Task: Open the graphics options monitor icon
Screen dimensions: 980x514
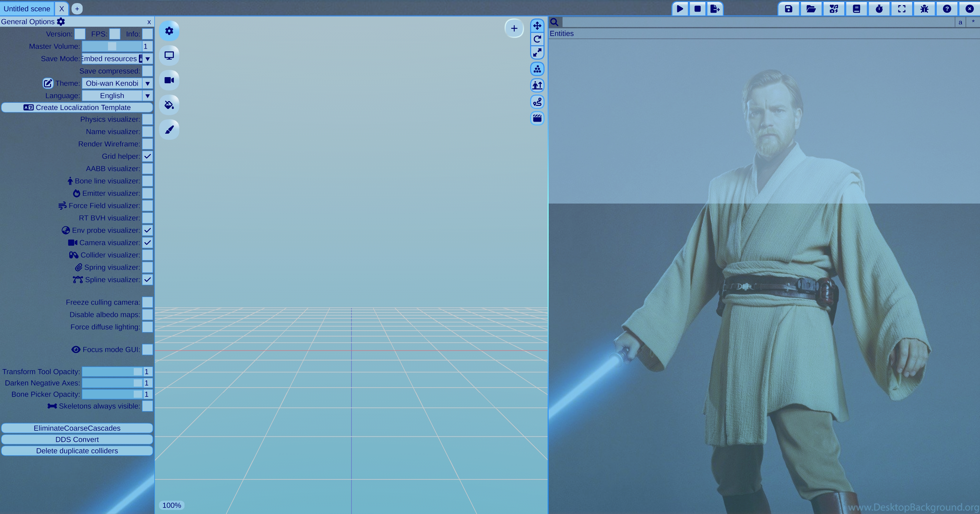Action: tap(169, 56)
